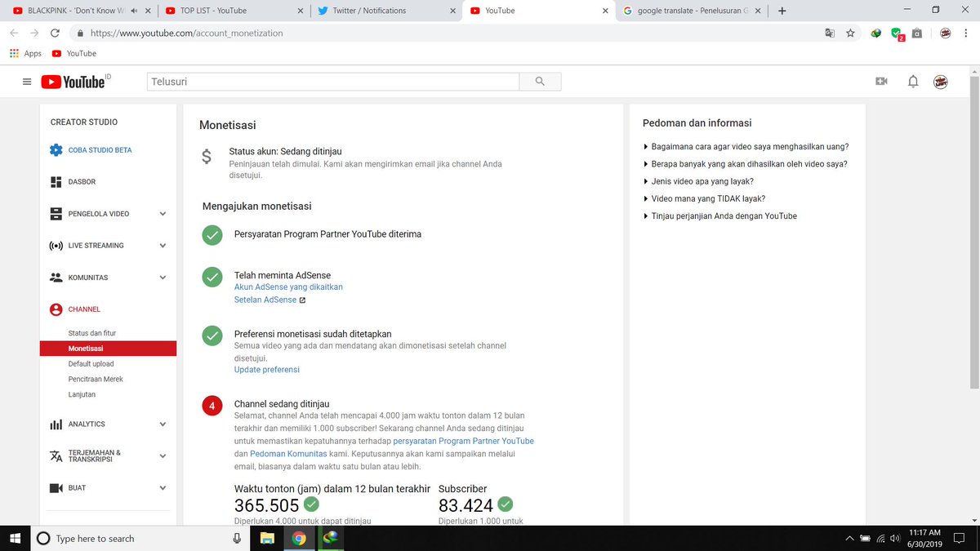The image size is (980, 551).
Task: Open the Chrome Apps grid shortcut
Action: pos(25,54)
